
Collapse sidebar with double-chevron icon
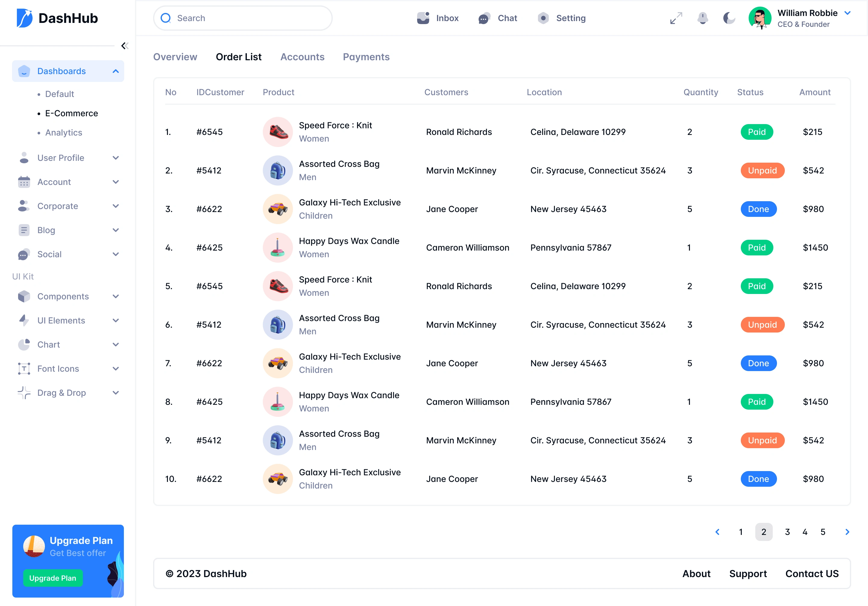pyautogui.click(x=124, y=46)
